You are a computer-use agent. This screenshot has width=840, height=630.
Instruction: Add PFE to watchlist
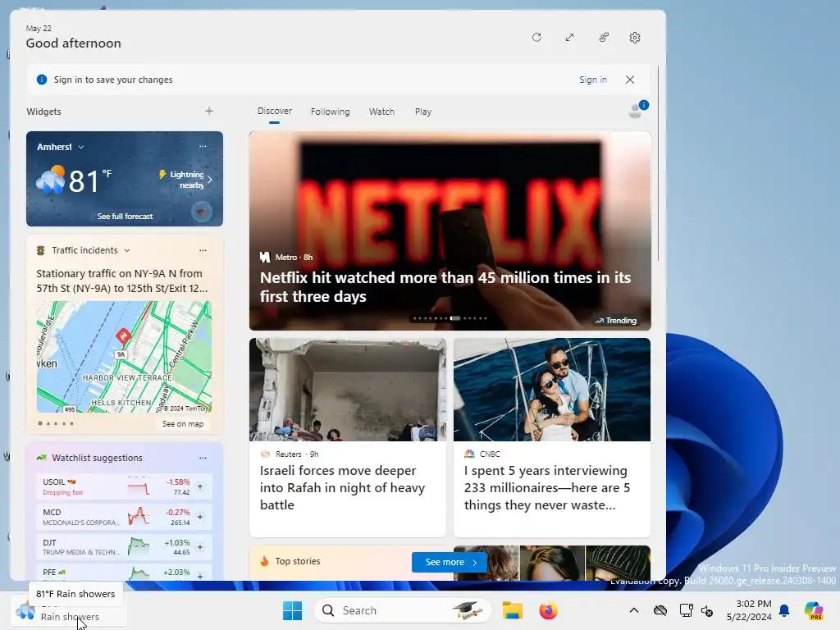click(x=200, y=577)
